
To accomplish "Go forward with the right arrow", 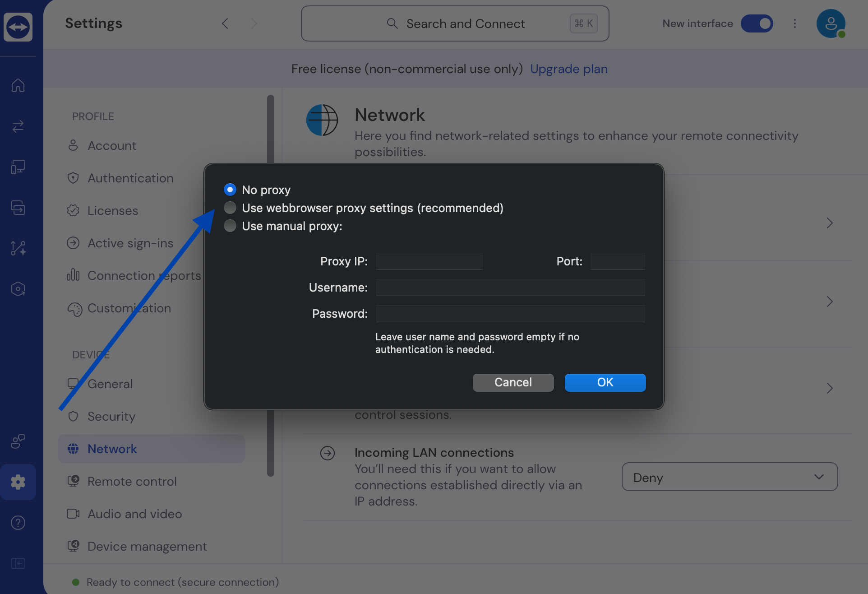I will point(254,23).
